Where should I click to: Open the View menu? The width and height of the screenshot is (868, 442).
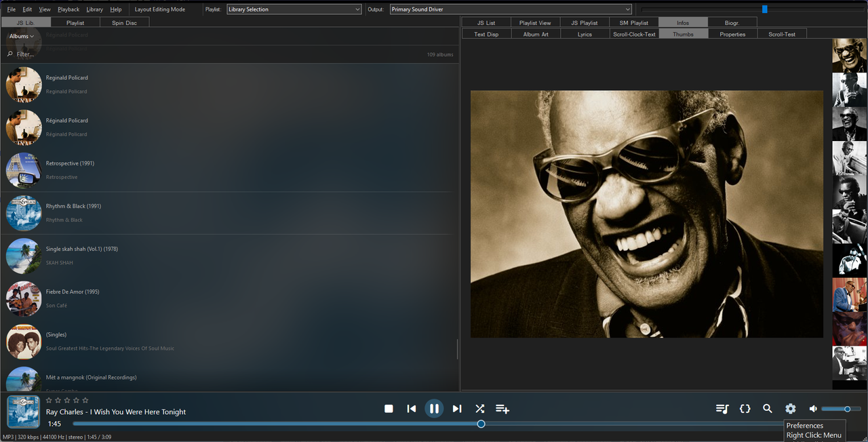click(x=45, y=9)
